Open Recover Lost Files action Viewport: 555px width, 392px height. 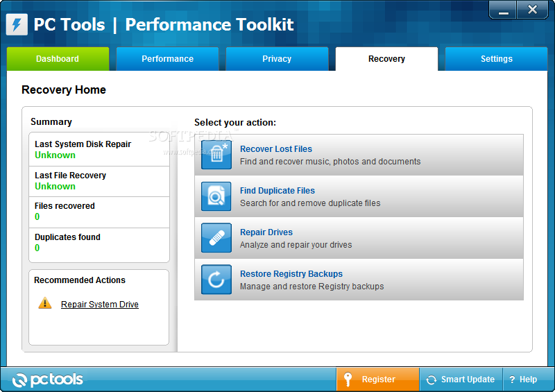[x=359, y=155]
